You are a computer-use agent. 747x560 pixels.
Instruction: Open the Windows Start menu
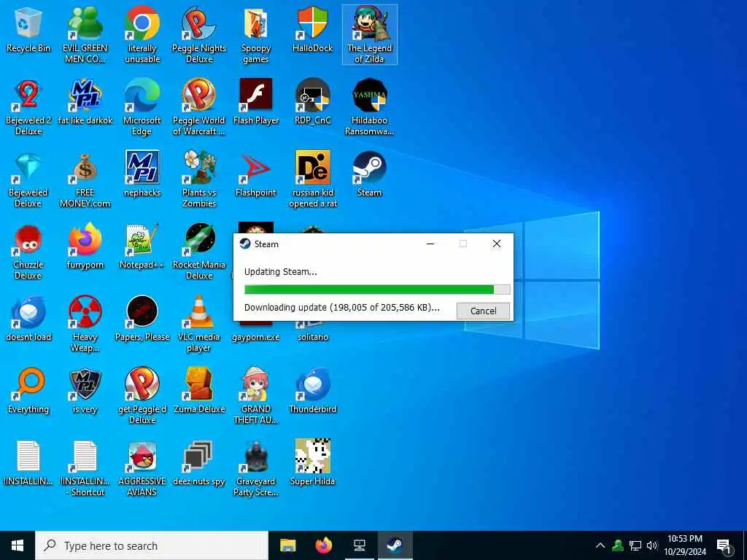pyautogui.click(x=18, y=545)
